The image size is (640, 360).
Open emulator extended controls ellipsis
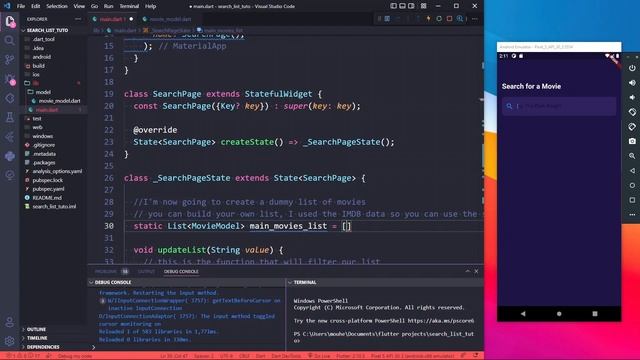pyautogui.click(x=632, y=215)
